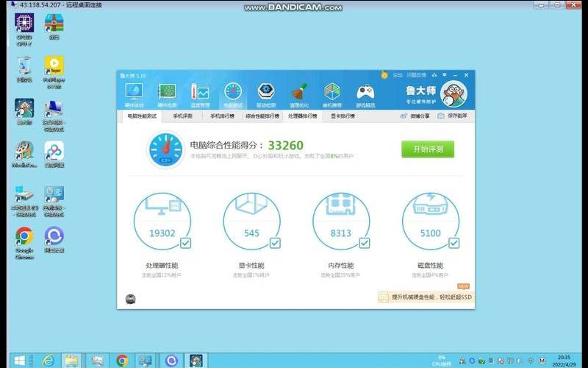Click the input method M icon in system tray

[x=542, y=361]
